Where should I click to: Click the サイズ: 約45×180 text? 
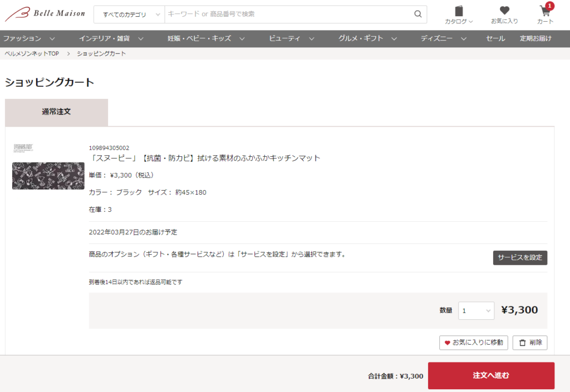[177, 192]
